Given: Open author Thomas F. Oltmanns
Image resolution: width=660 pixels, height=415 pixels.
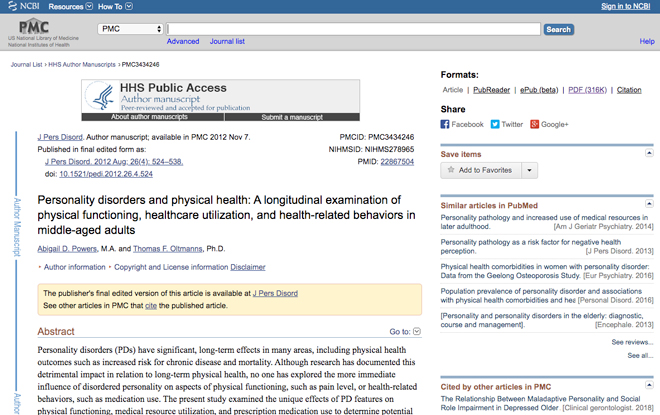Looking at the screenshot, I should 168,249.
